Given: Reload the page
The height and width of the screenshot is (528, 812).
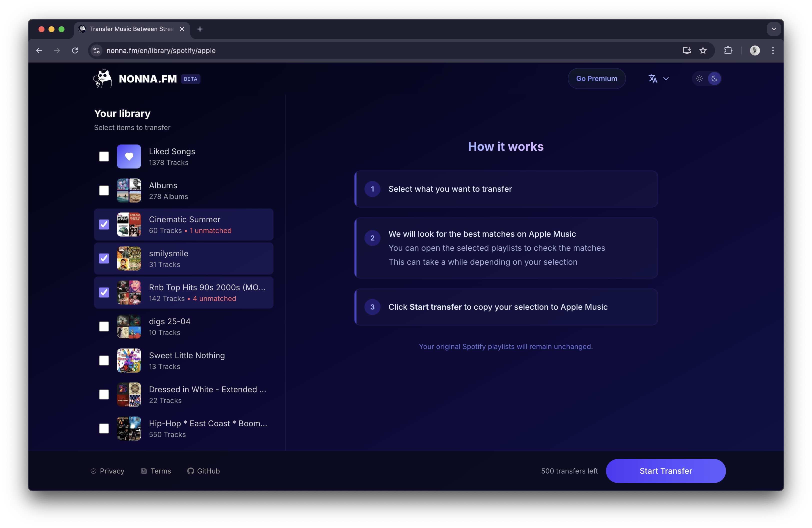Looking at the screenshot, I should pyautogui.click(x=75, y=50).
